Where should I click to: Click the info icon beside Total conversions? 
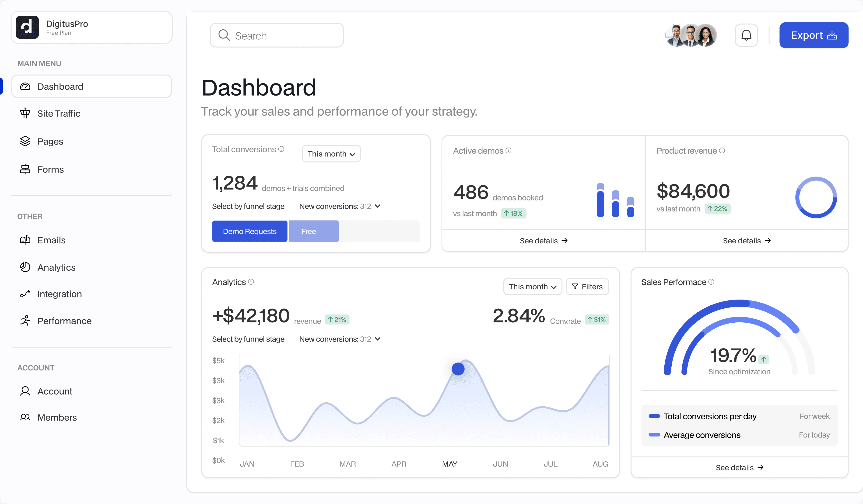[x=281, y=149]
